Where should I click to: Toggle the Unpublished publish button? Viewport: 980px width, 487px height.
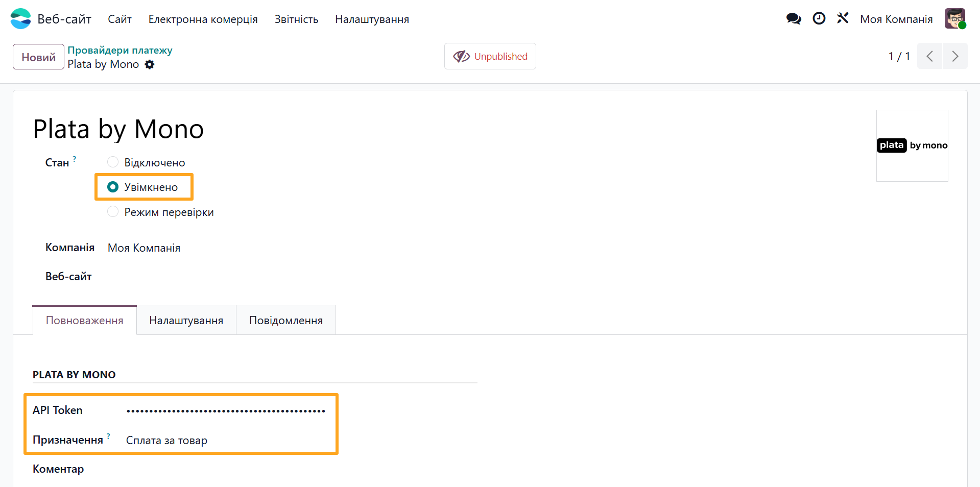(x=490, y=56)
